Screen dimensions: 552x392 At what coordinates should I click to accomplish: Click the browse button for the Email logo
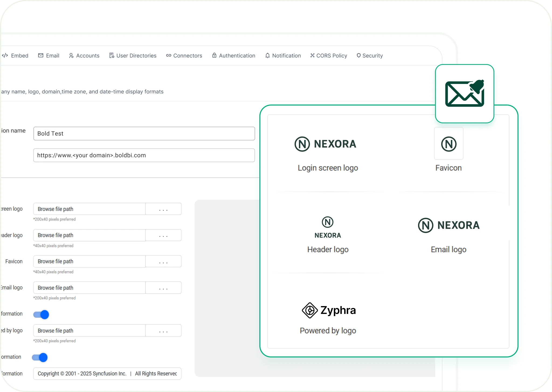tap(163, 288)
